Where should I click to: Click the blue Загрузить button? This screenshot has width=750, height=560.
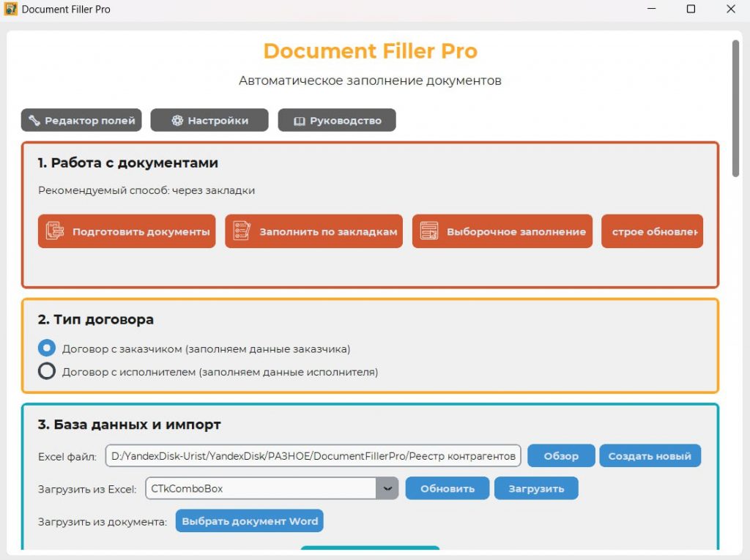(535, 488)
